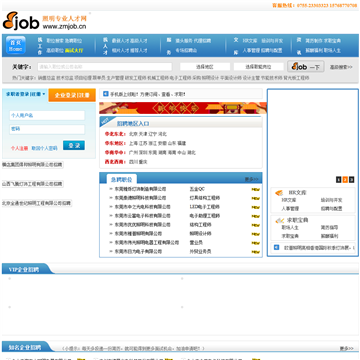Click the blue 登录 login button
This screenshot has width=360, height=360.
coord(74,146)
